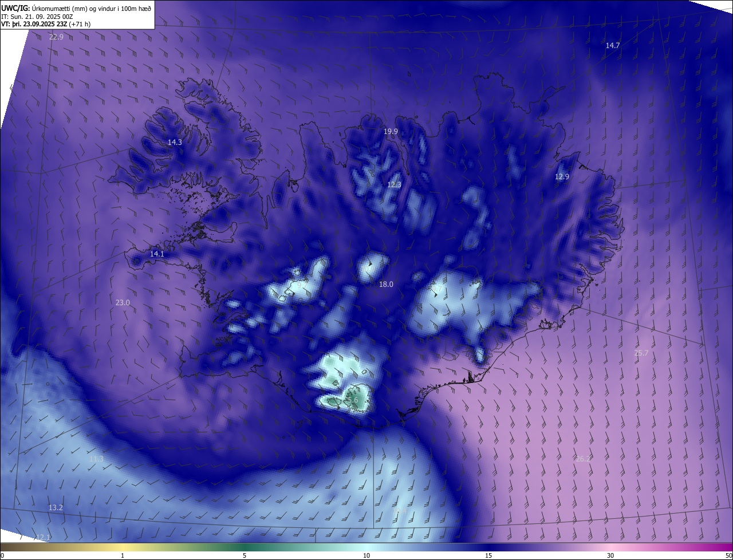The image size is (733, 560).
Task: Click the 5 tick on the color scale
Action: (x=245, y=555)
